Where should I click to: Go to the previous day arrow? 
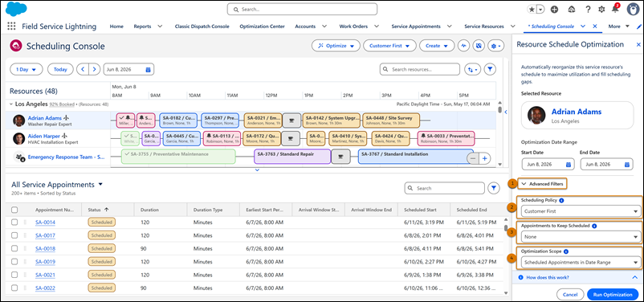pos(83,69)
